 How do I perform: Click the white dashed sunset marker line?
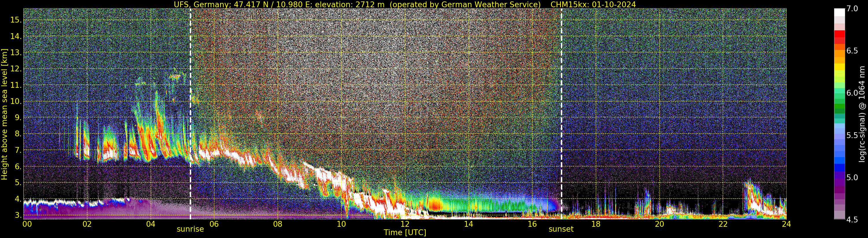point(561,114)
